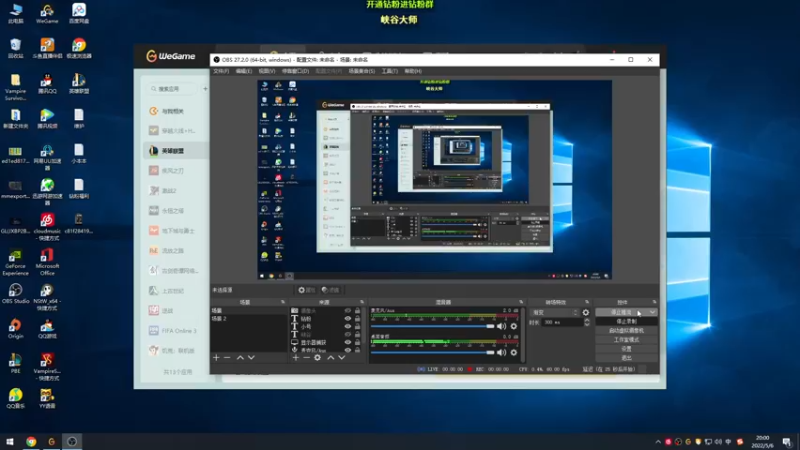
Task: Click WeGame search apps field
Action: pos(172,89)
